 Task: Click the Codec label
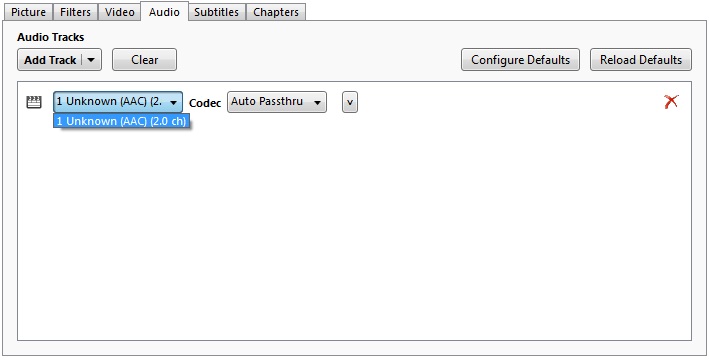205,103
